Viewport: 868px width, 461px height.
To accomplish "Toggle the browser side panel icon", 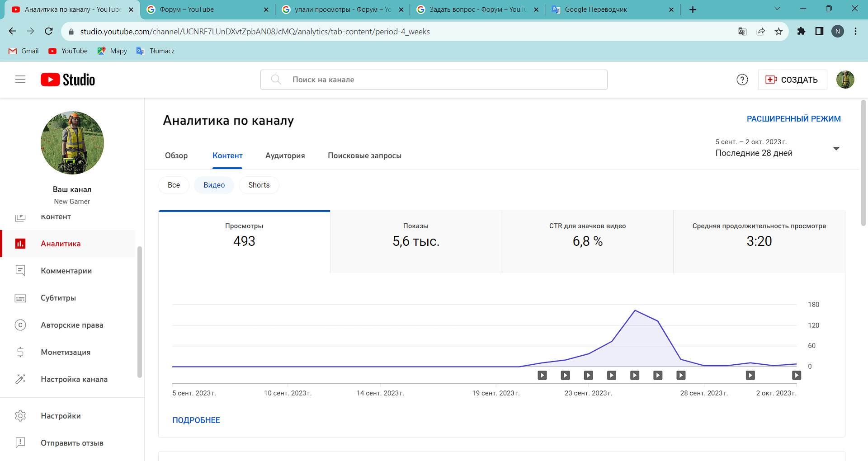I will click(819, 31).
